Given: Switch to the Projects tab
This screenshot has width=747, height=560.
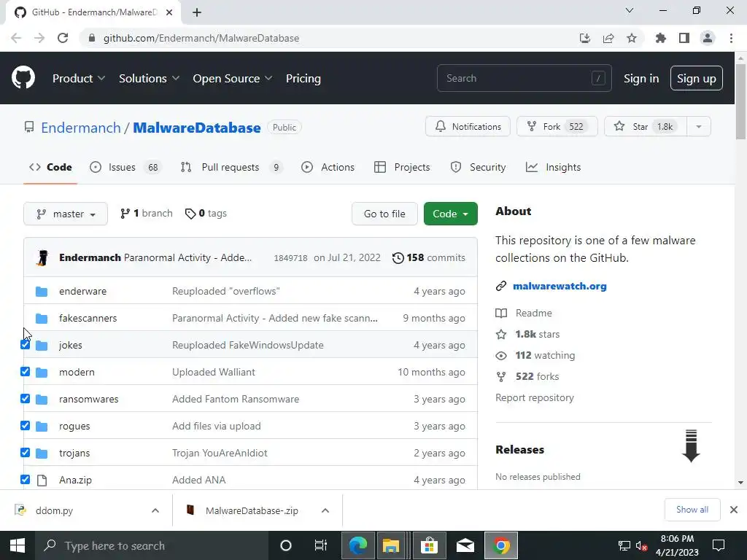Looking at the screenshot, I should (402, 167).
